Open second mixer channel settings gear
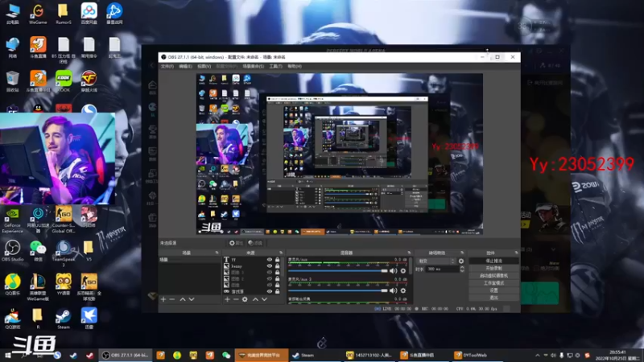The height and width of the screenshot is (362, 644). (x=403, y=290)
